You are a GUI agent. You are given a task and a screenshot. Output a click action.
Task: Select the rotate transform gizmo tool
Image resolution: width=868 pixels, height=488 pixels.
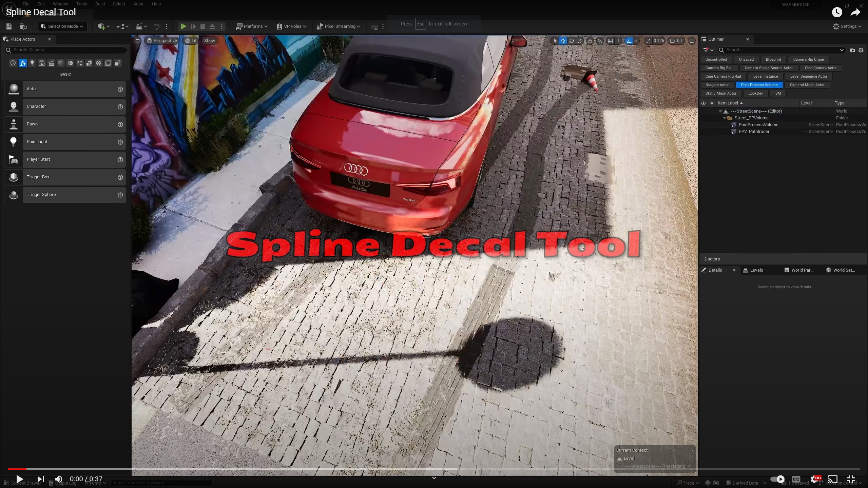[571, 41]
